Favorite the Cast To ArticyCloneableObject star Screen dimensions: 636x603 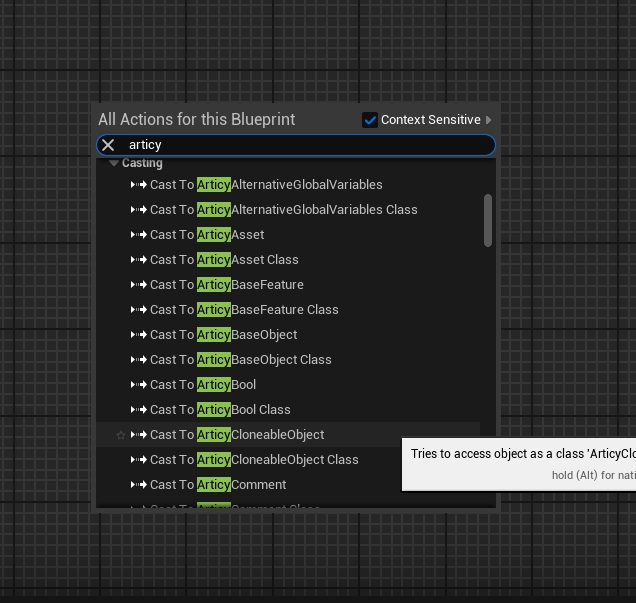click(x=121, y=435)
